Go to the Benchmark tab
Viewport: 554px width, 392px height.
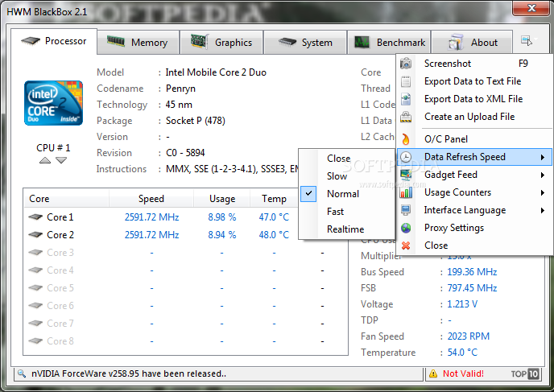[x=389, y=43]
